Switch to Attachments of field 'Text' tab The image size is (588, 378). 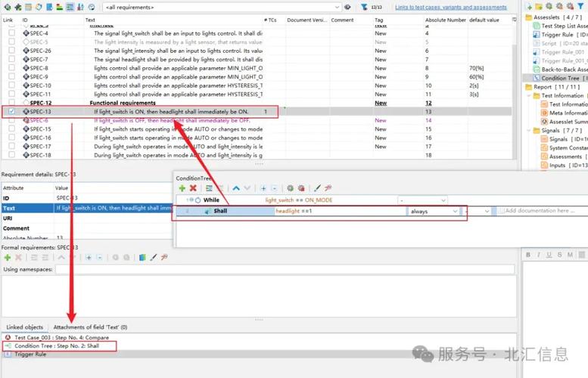point(90,327)
